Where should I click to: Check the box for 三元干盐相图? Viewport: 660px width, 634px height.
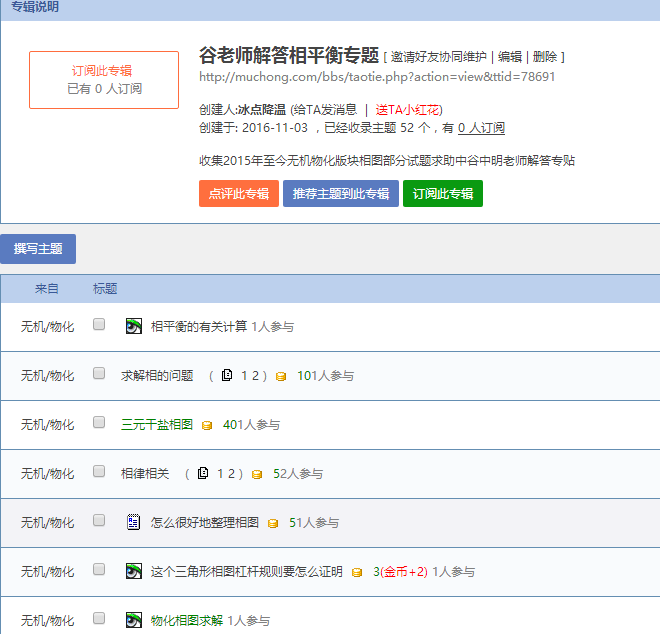(x=99, y=422)
